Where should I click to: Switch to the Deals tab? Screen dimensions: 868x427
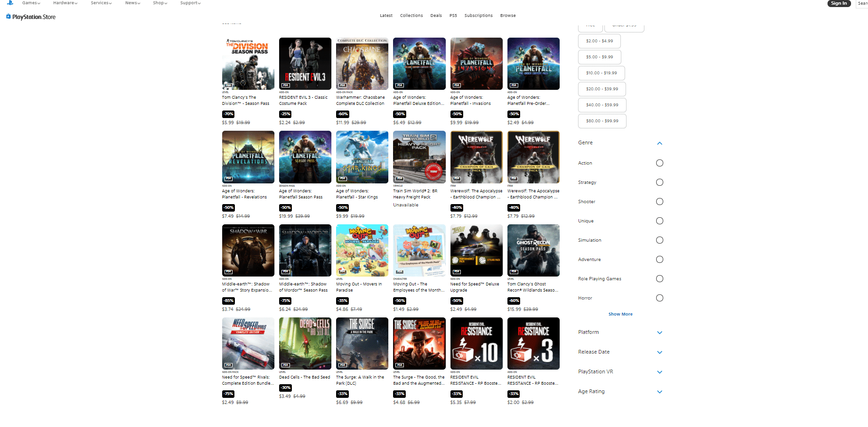436,16
